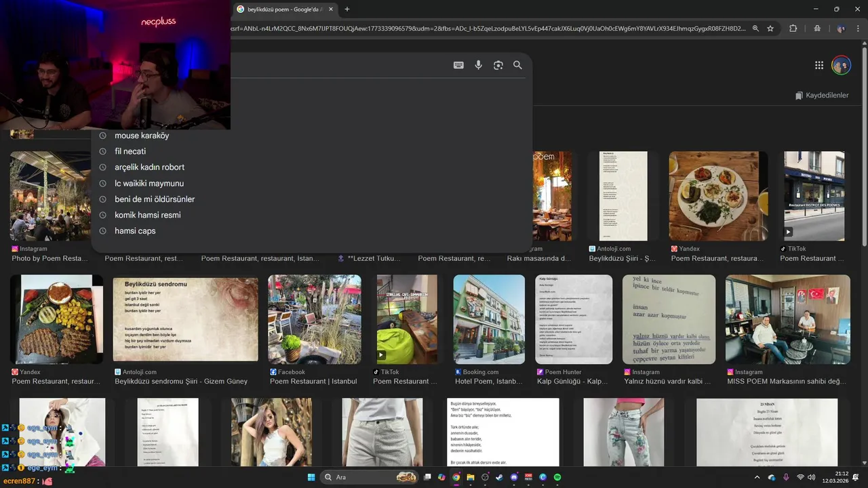This screenshot has height=488, width=868.
Task: Open the volume control in system tray
Action: click(x=812, y=477)
